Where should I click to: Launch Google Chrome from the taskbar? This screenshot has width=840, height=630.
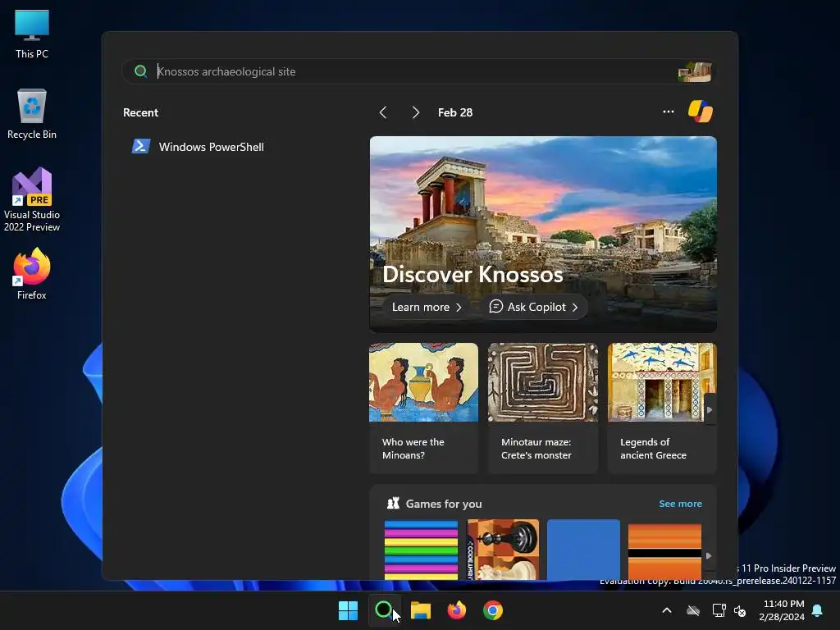pyautogui.click(x=493, y=610)
